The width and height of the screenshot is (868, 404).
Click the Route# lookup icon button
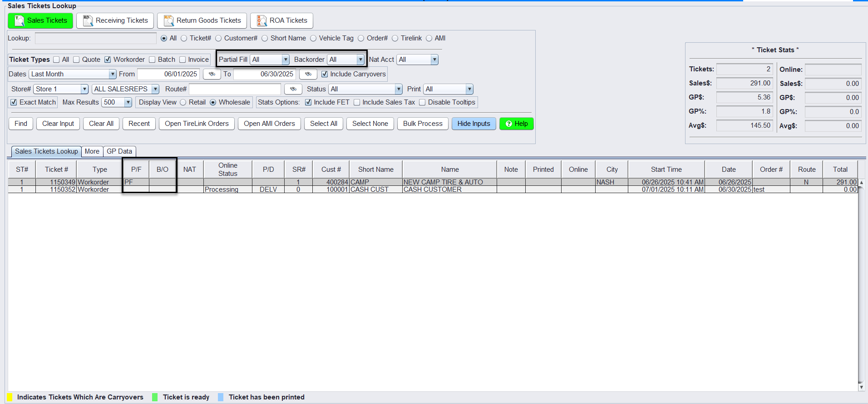coord(293,89)
